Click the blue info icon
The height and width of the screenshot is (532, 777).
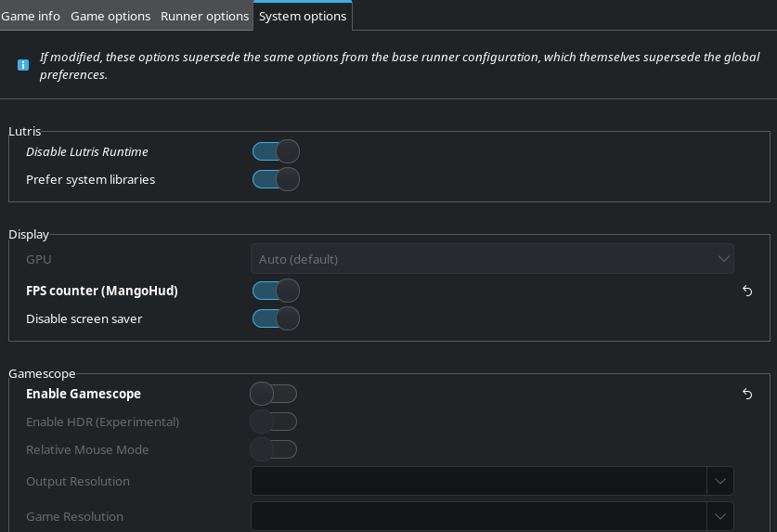coord(23,65)
